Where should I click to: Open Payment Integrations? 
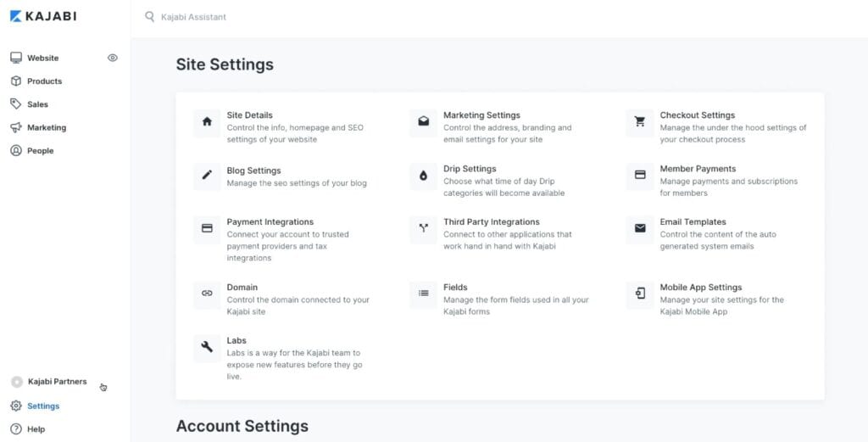pos(270,222)
